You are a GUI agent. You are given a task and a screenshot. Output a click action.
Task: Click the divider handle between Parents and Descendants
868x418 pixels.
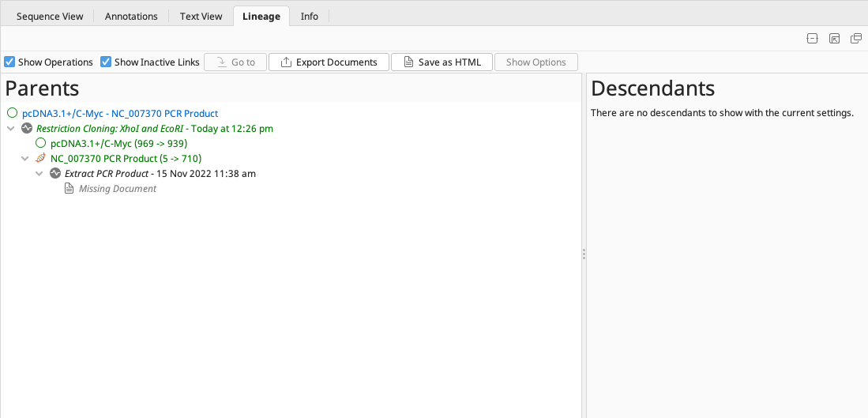tap(584, 254)
